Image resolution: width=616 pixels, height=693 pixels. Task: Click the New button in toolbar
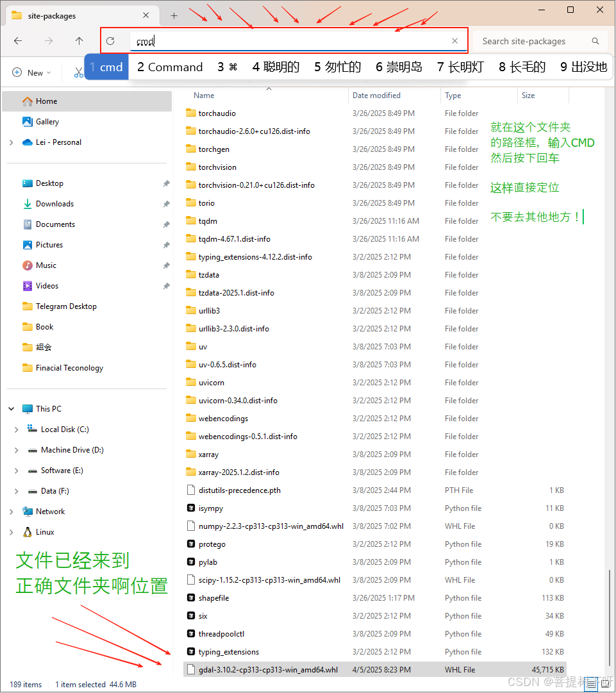click(31, 72)
